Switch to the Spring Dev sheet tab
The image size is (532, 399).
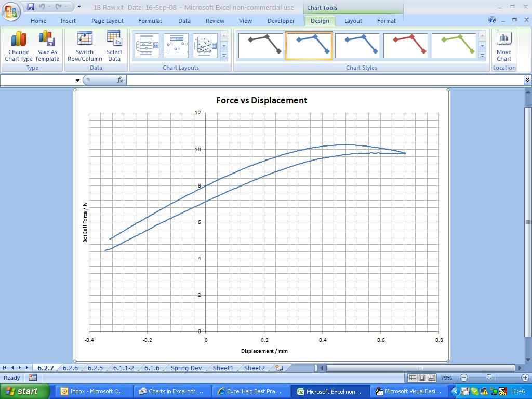point(186,368)
